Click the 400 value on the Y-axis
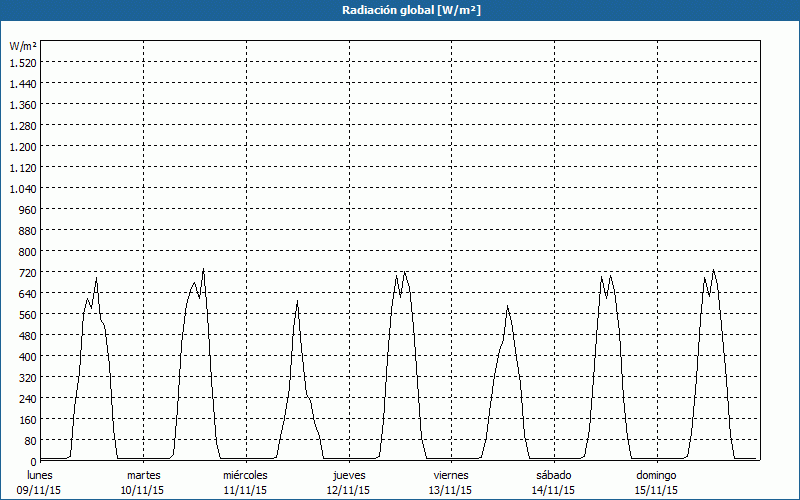This screenshot has height=500, width=800. (27, 356)
